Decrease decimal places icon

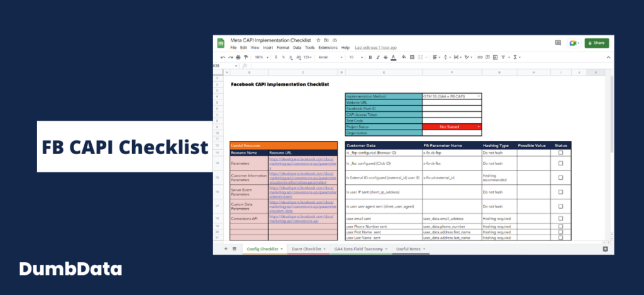coord(291,57)
